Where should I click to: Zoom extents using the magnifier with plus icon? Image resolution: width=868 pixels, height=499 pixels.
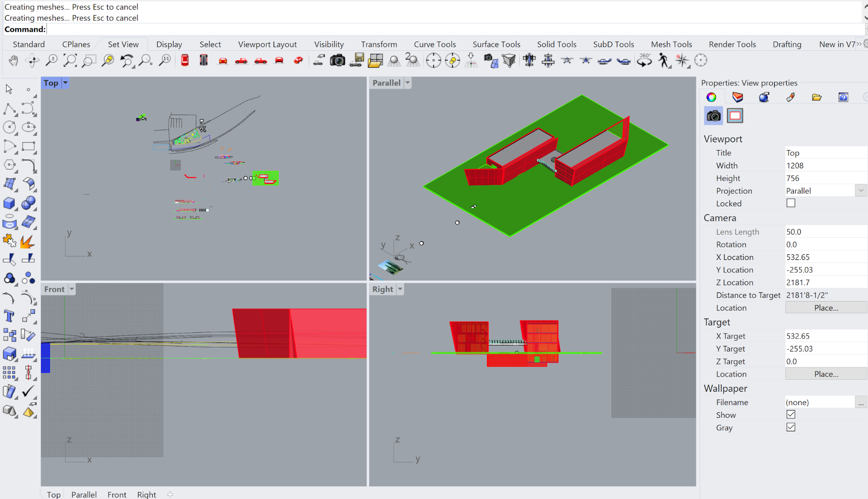pyautogui.click(x=51, y=60)
